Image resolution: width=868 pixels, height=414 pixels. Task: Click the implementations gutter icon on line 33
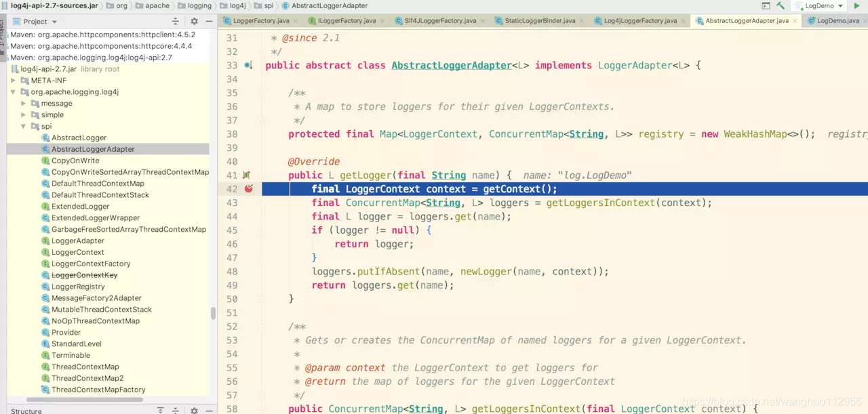pos(248,65)
